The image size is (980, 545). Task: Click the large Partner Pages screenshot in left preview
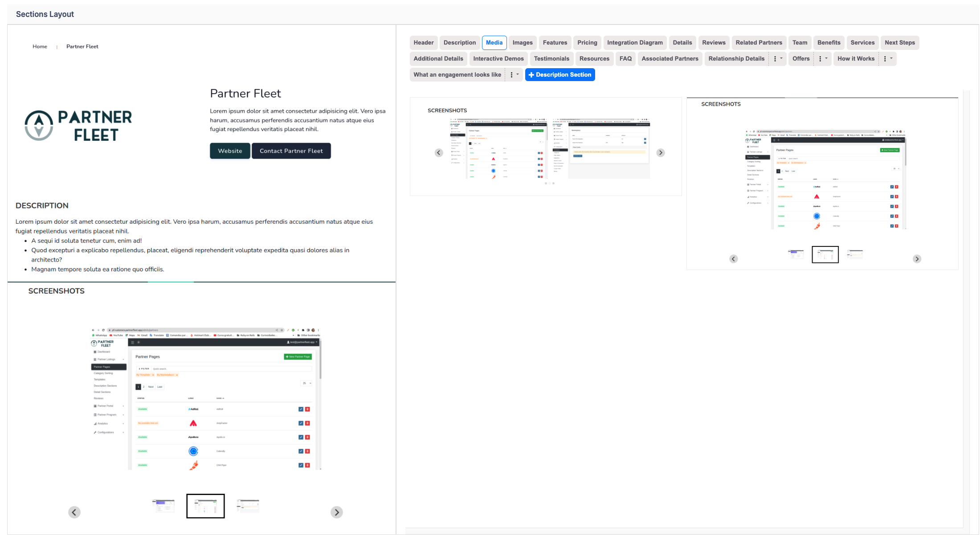(206, 399)
